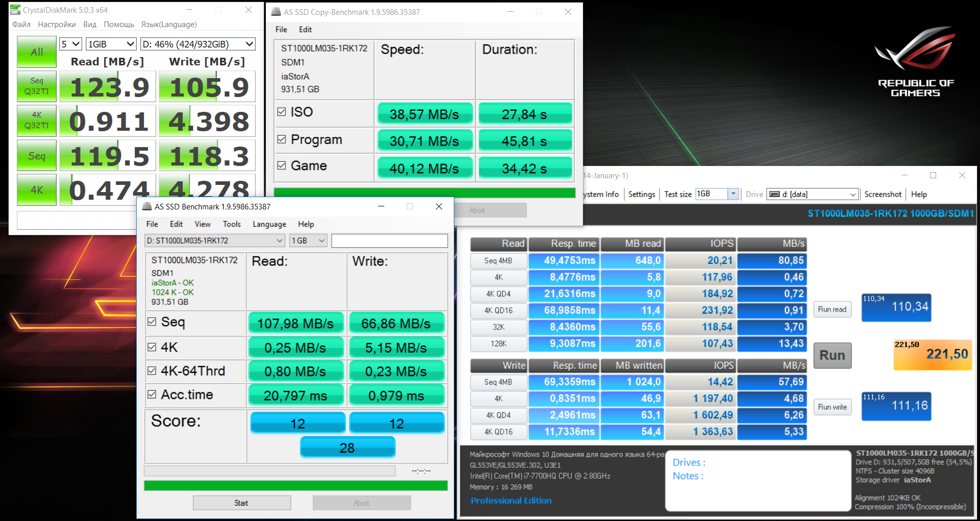Image resolution: width=980 pixels, height=521 pixels.
Task: Click the large Run button in Anvil
Action: click(x=832, y=356)
